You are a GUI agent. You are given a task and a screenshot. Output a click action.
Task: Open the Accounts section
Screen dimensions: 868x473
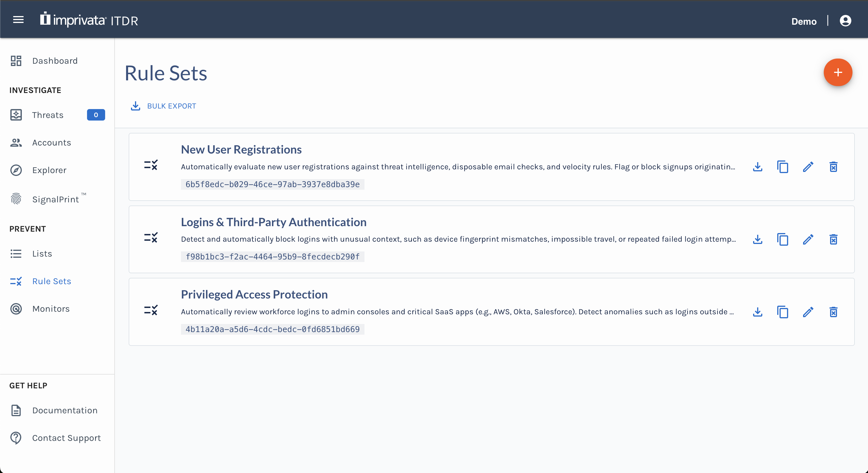[51, 142]
